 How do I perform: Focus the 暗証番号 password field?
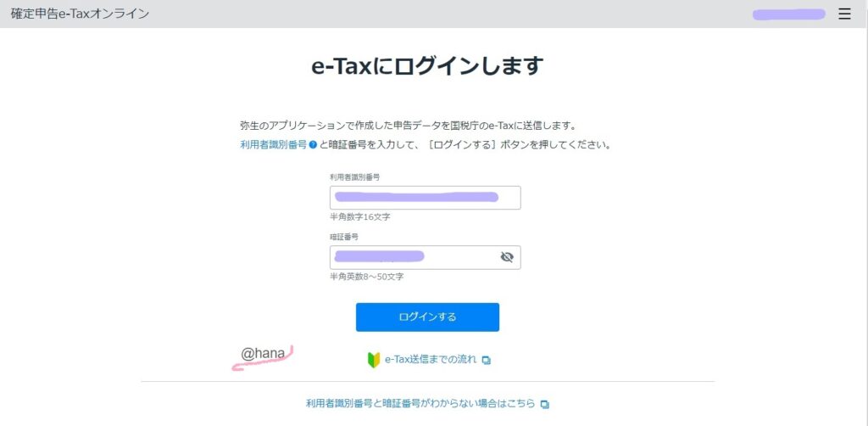(426, 258)
